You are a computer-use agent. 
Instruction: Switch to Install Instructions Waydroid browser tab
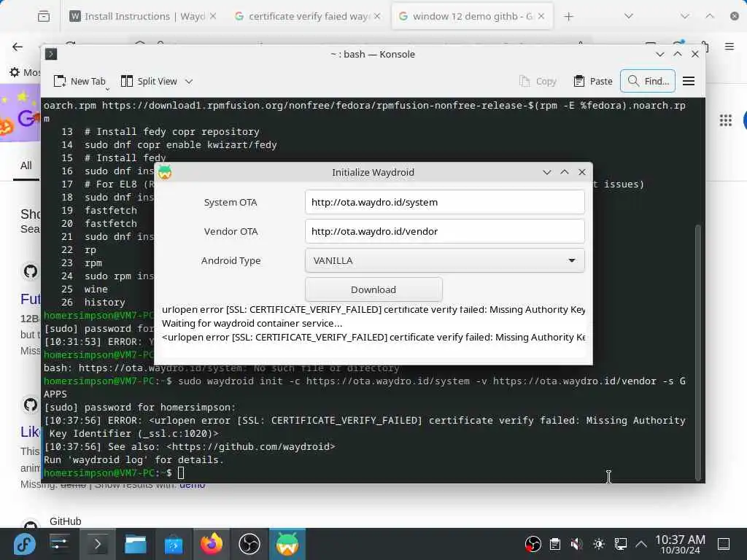tap(138, 16)
